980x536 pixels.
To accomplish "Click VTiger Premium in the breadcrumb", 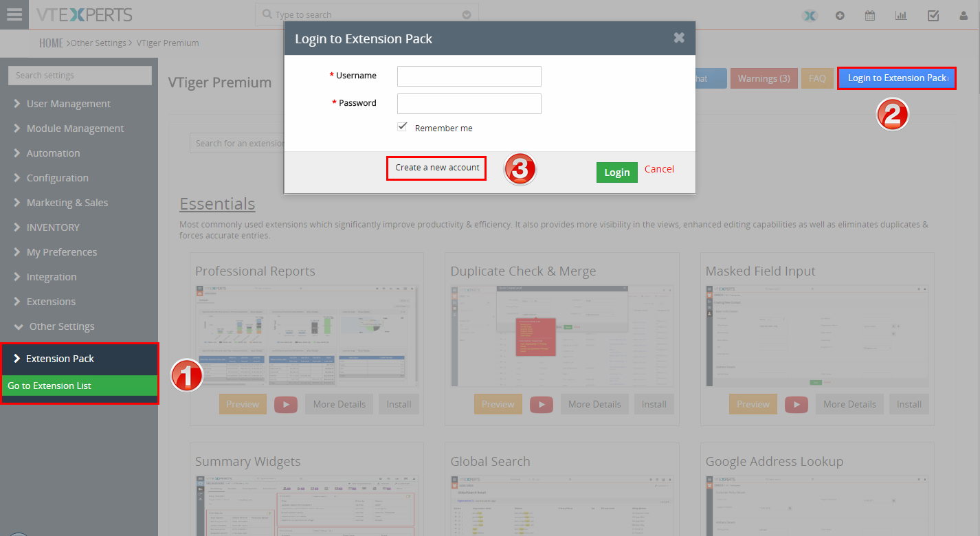I will (x=168, y=43).
